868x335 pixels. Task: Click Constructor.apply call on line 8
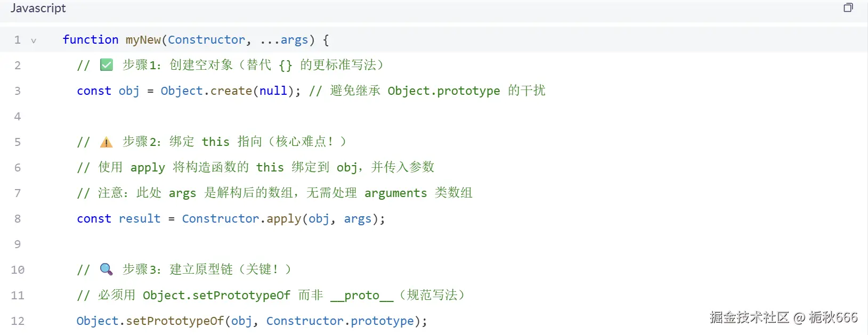[x=241, y=219]
